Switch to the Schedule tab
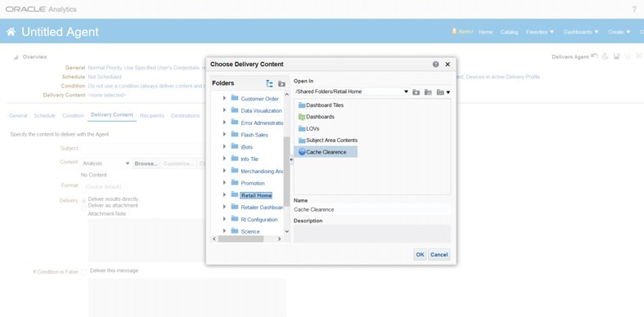 tap(44, 116)
